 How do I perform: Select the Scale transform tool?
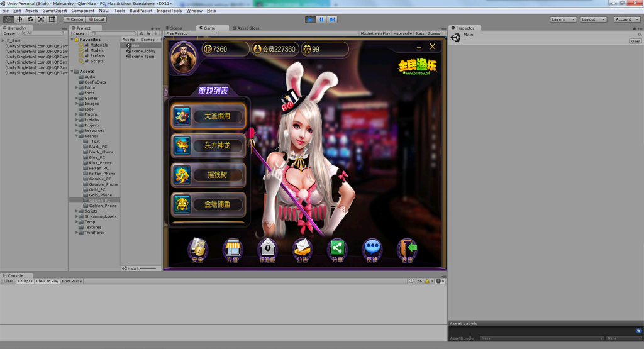(x=41, y=19)
